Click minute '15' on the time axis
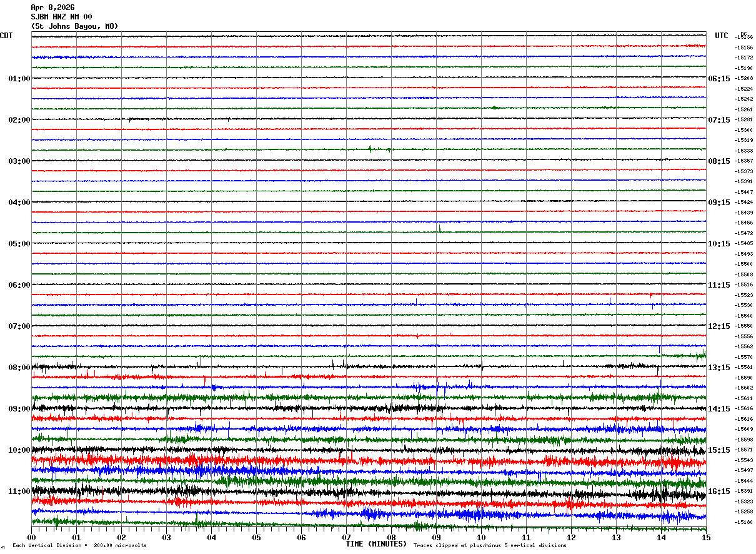The image size is (756, 554). click(x=706, y=537)
